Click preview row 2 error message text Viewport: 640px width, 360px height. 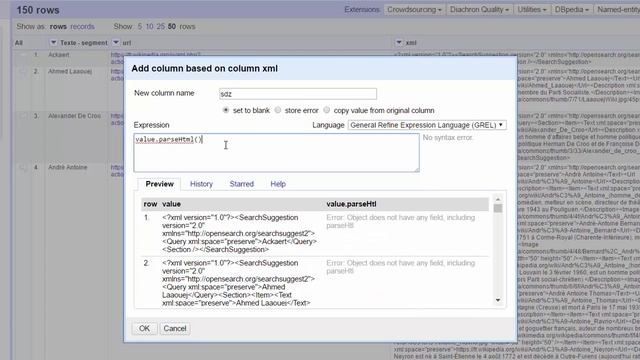400,267
